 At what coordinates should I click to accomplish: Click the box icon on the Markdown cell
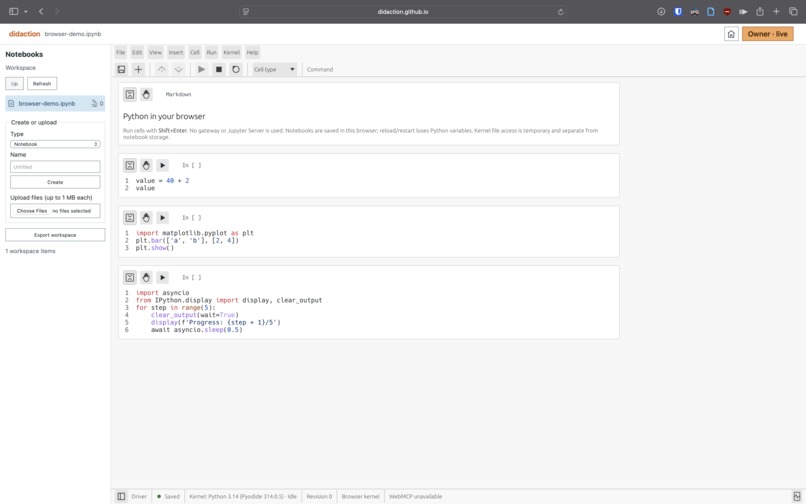(130, 94)
